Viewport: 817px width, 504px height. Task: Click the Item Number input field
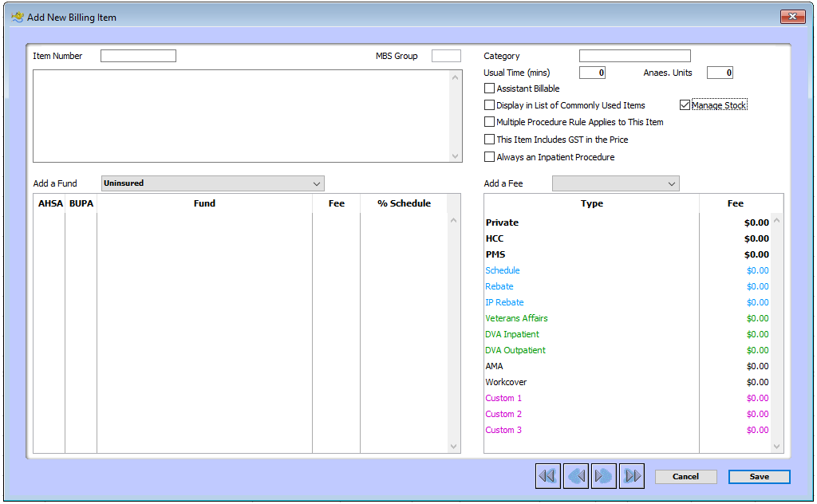137,55
